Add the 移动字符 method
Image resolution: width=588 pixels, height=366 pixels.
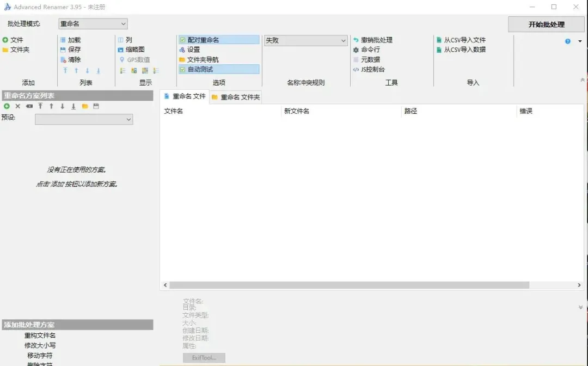[x=40, y=355]
